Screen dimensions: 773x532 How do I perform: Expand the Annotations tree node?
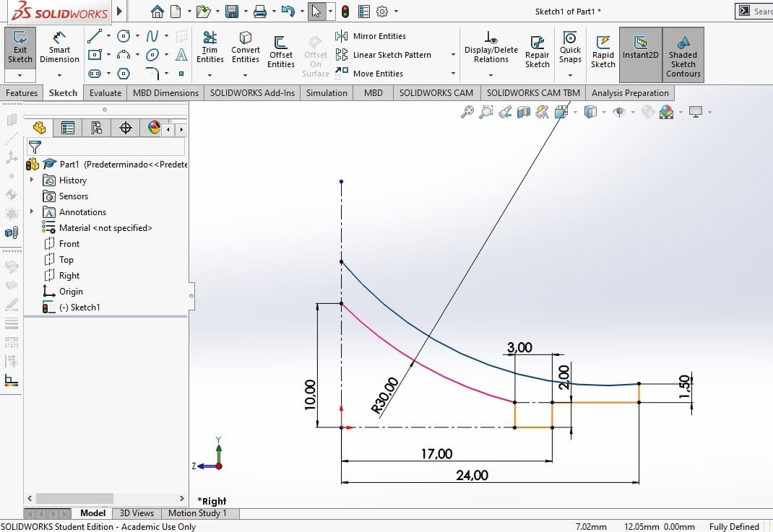[x=32, y=212]
